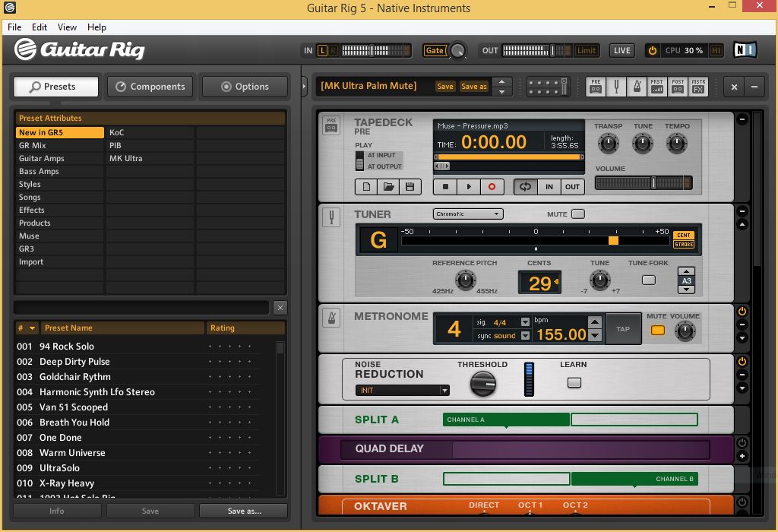This screenshot has height=532, width=778.
Task: Switch to the Components tab
Action: tap(150, 87)
